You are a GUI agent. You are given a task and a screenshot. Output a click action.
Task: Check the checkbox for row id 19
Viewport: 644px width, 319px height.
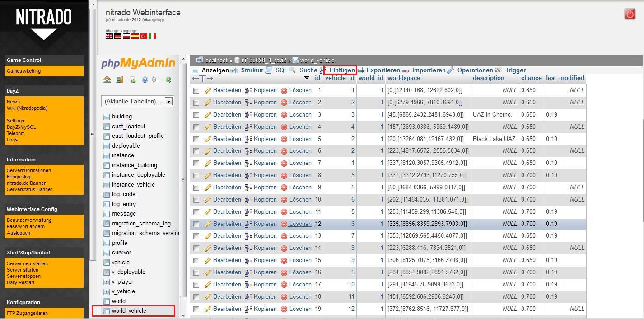pos(196,310)
